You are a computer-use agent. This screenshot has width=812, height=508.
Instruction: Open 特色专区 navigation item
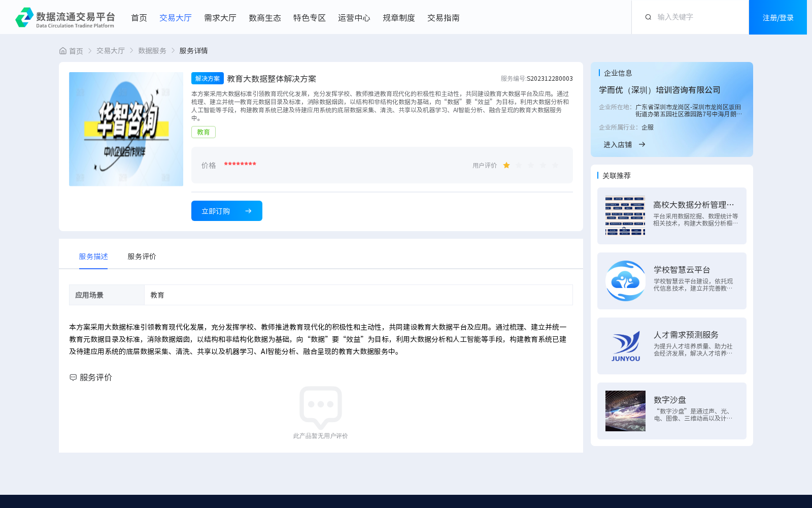point(310,18)
